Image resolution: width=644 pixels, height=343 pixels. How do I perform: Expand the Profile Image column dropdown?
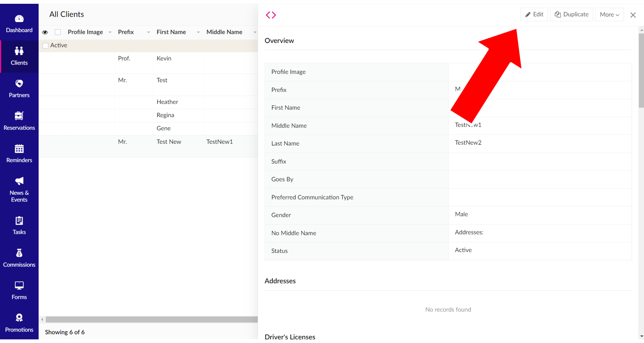pyautogui.click(x=110, y=32)
